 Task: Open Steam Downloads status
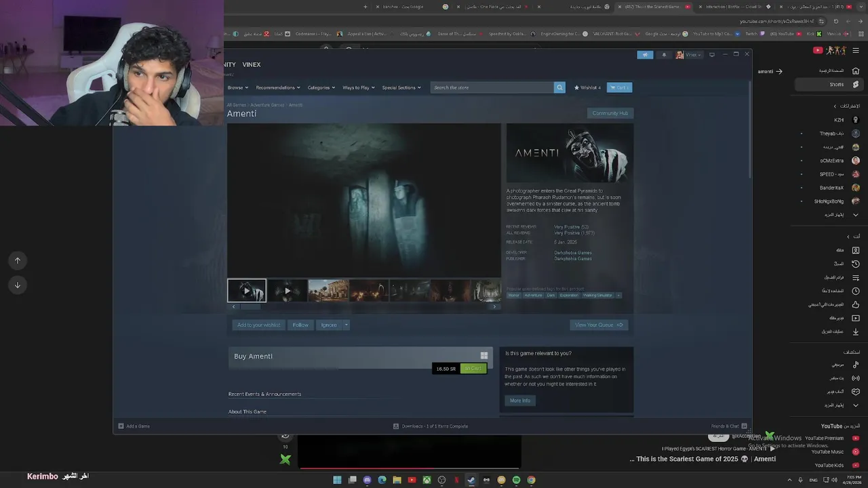click(x=431, y=426)
